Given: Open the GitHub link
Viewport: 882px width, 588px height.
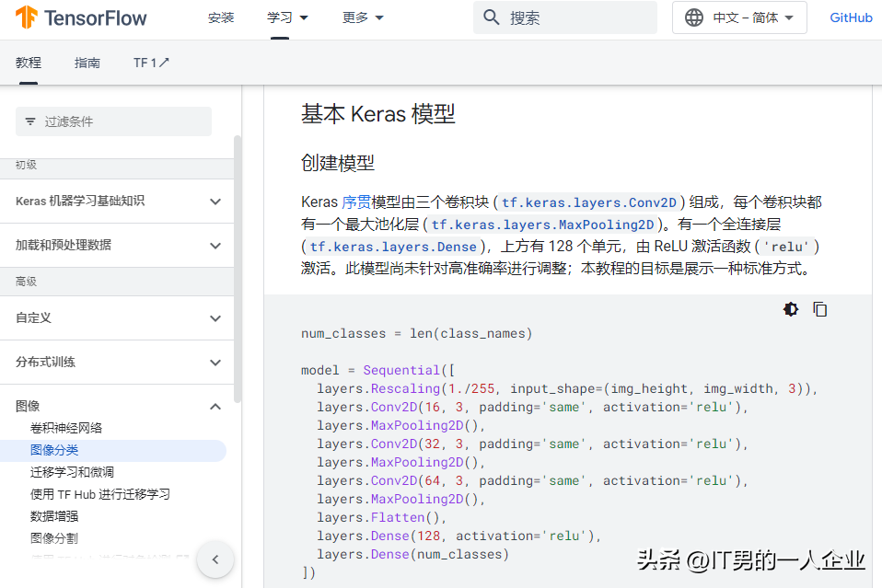Looking at the screenshot, I should [x=851, y=18].
